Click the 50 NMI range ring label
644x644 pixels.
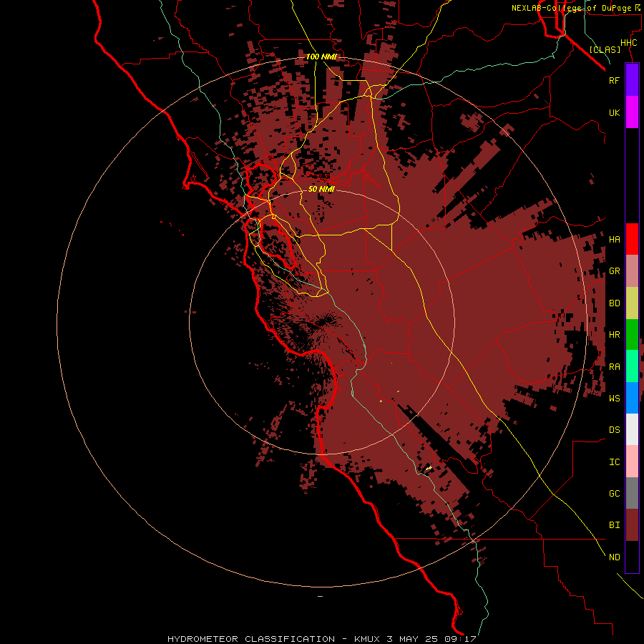[321, 189]
